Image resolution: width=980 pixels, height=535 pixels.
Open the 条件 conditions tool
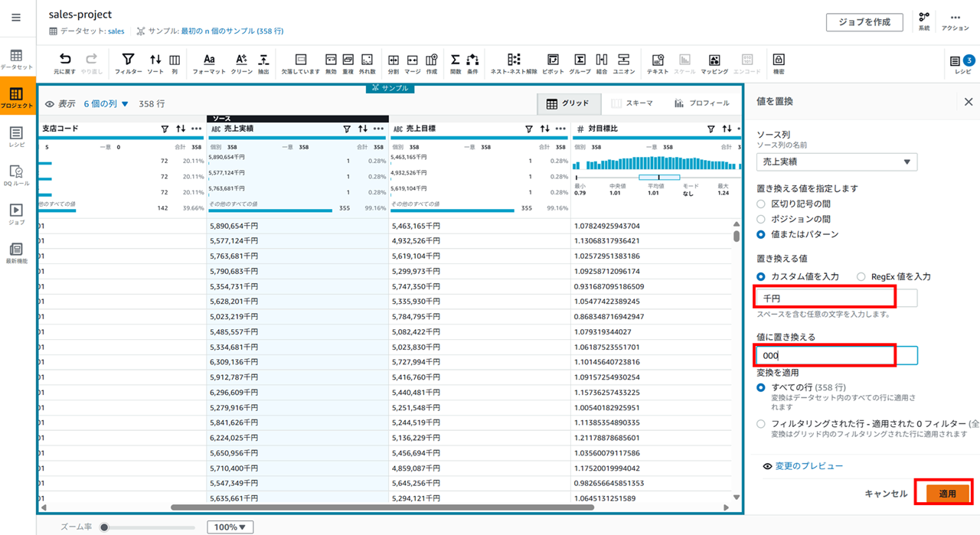coord(472,64)
